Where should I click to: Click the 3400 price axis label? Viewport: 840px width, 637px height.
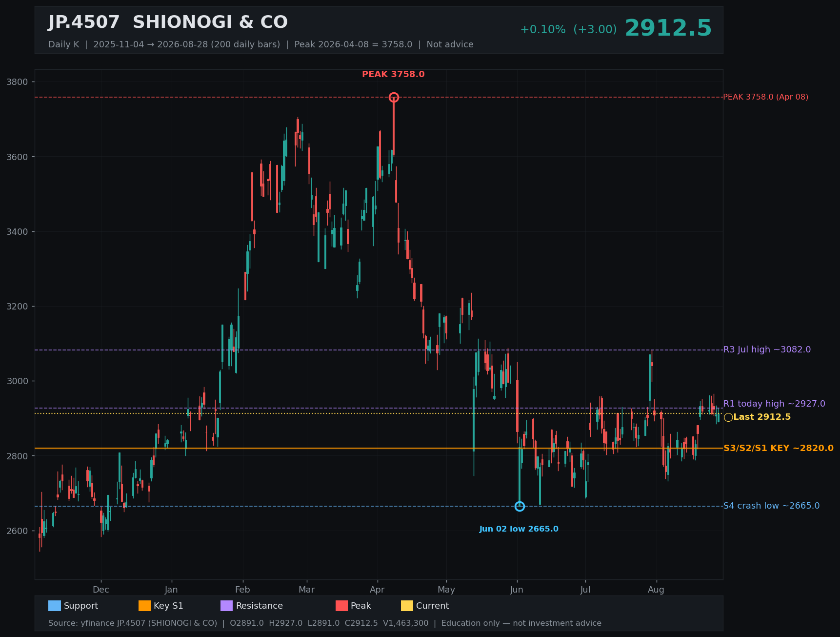17,231
